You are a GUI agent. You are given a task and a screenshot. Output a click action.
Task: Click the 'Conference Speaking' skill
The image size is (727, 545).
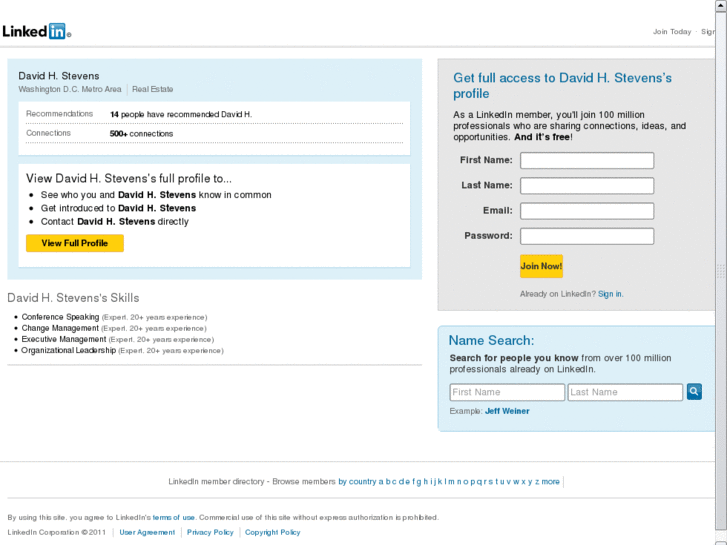(x=60, y=317)
